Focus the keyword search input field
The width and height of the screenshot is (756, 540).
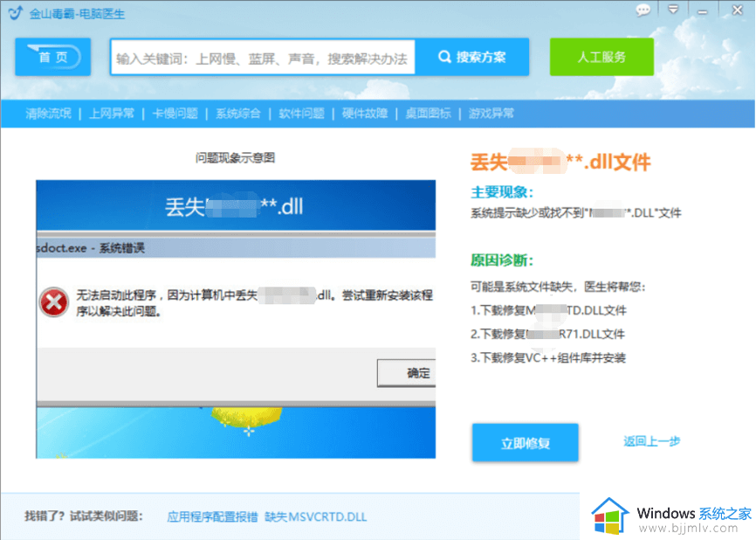(x=263, y=57)
